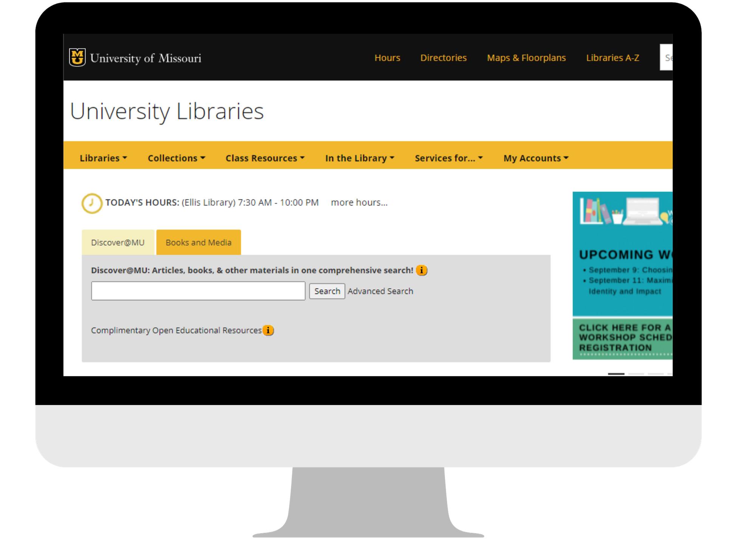Select the Discover@MU tab

click(x=118, y=242)
